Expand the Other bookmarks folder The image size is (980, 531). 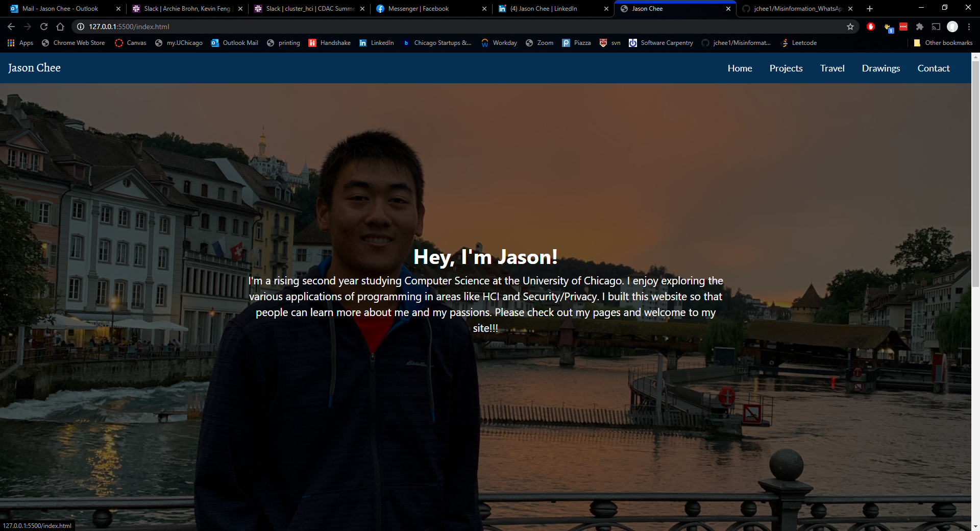point(943,43)
